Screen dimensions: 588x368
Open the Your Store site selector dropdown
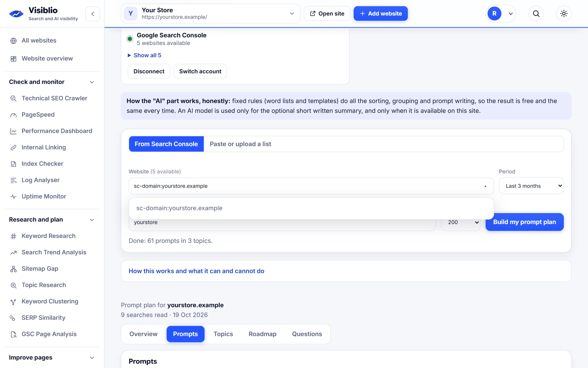click(x=210, y=14)
